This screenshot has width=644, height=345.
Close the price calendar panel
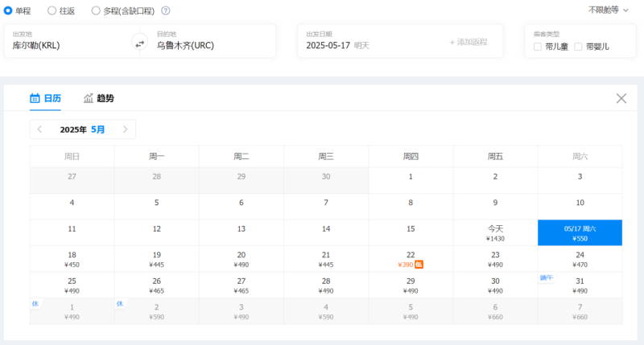(x=621, y=98)
